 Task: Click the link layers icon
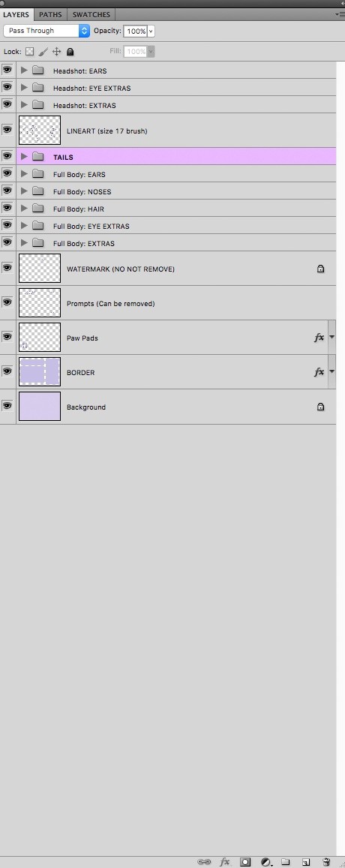click(x=204, y=862)
